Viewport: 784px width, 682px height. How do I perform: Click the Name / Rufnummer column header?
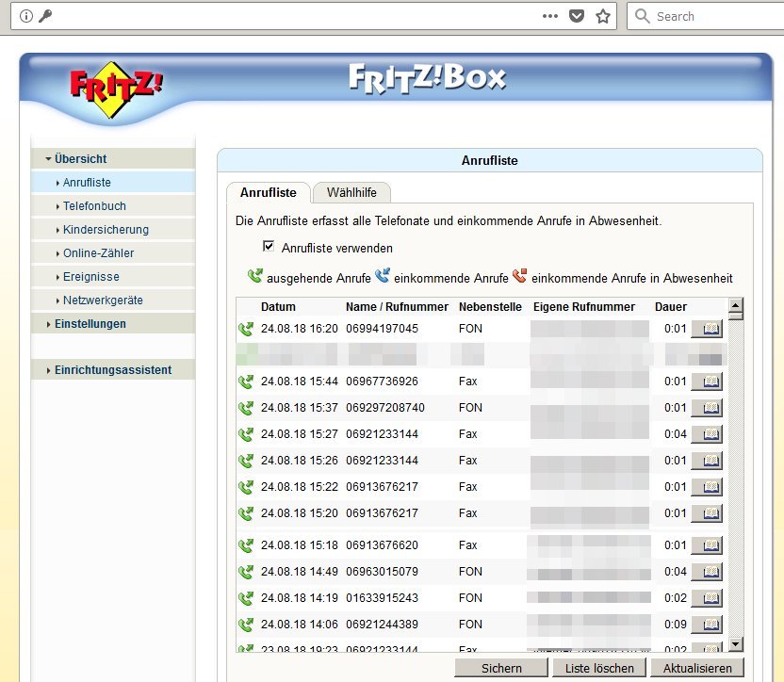pyautogui.click(x=397, y=307)
